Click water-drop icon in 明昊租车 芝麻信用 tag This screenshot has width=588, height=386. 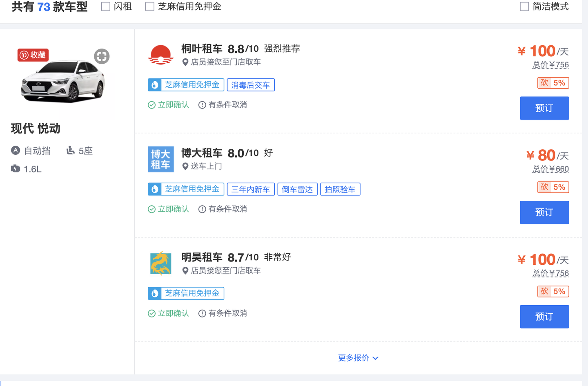154,293
